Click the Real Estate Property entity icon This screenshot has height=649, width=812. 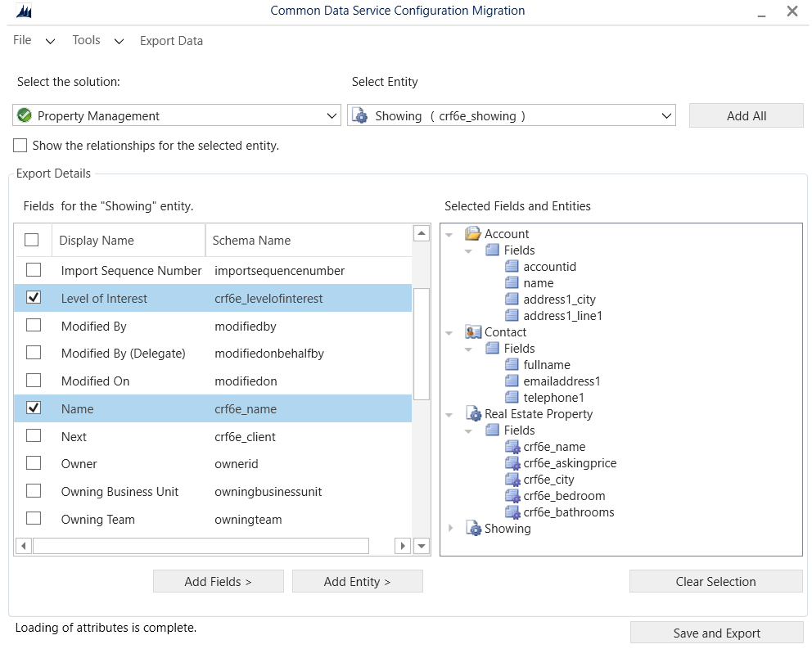click(474, 414)
